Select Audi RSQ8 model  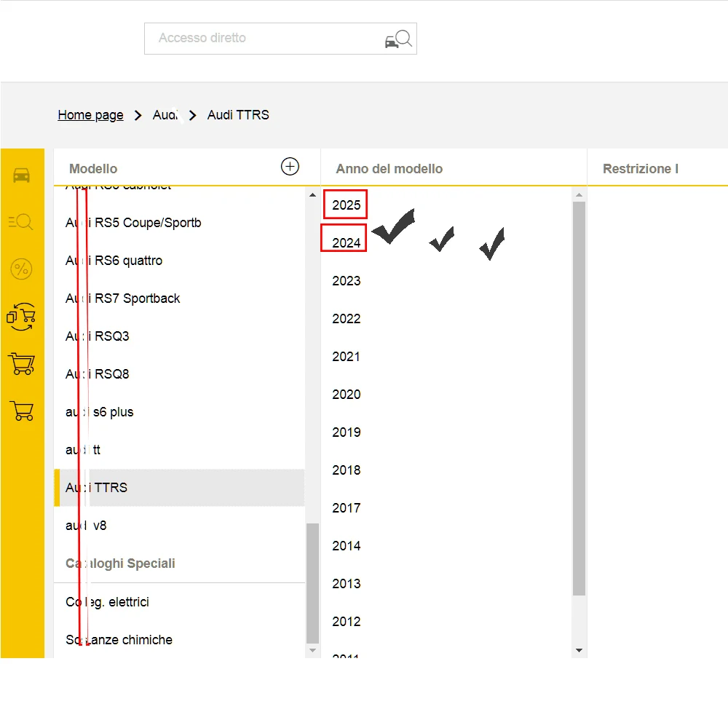(179, 374)
